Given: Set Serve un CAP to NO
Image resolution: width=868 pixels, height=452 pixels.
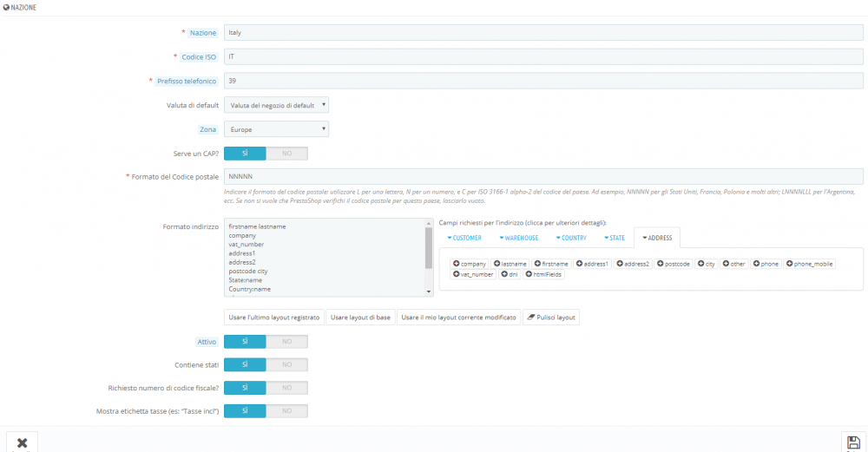Looking at the screenshot, I should coord(286,154).
